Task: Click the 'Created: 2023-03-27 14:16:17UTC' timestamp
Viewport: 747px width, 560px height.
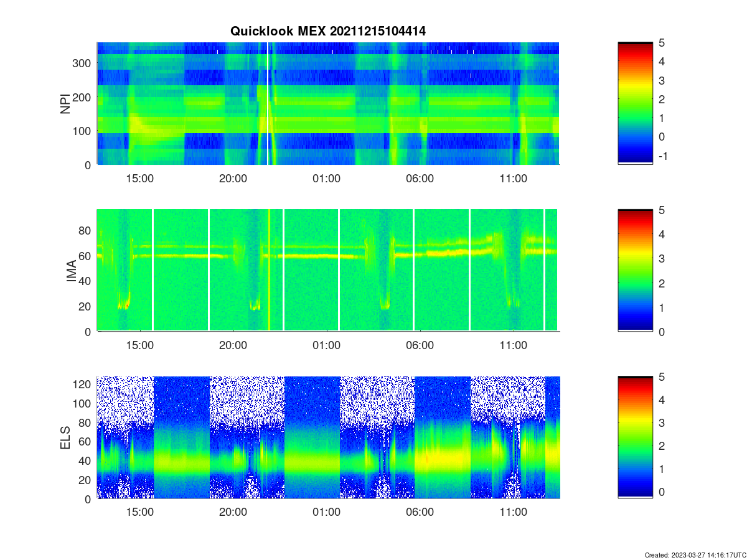Action: (694, 554)
